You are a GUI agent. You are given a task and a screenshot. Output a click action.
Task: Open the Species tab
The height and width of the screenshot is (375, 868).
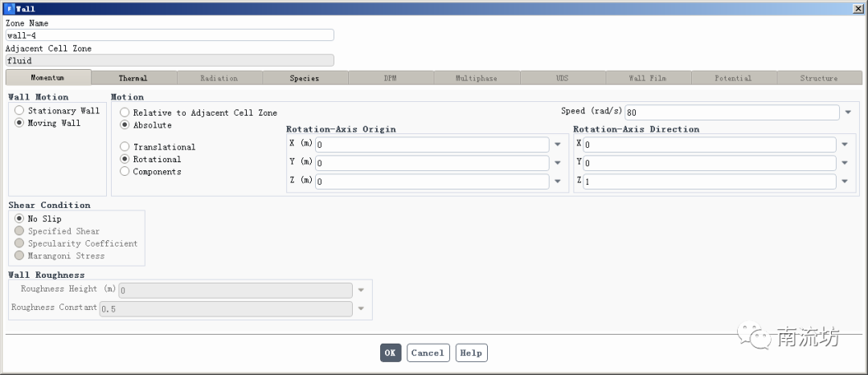[305, 78]
